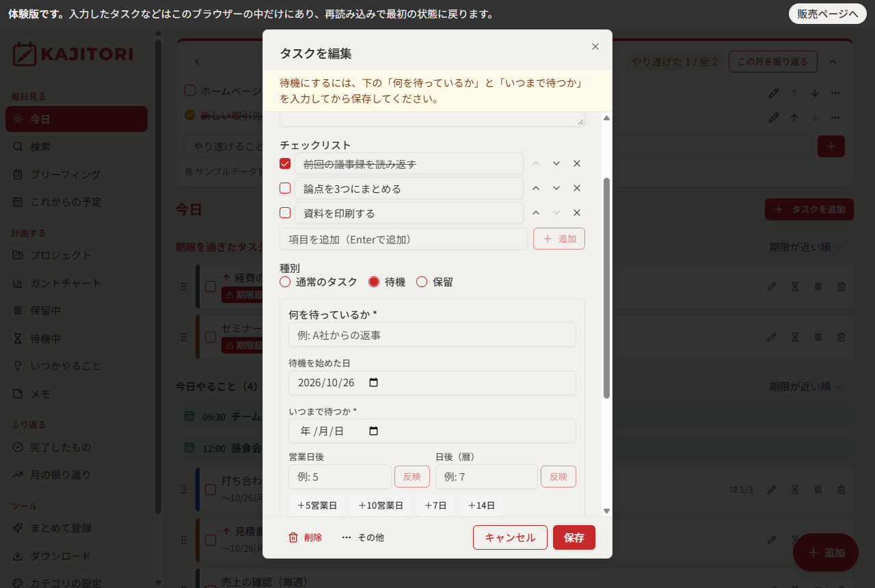Screen dimensions: 875x588
Task: Set the セミナー task to waiting via hourglass
Action: 795,337
